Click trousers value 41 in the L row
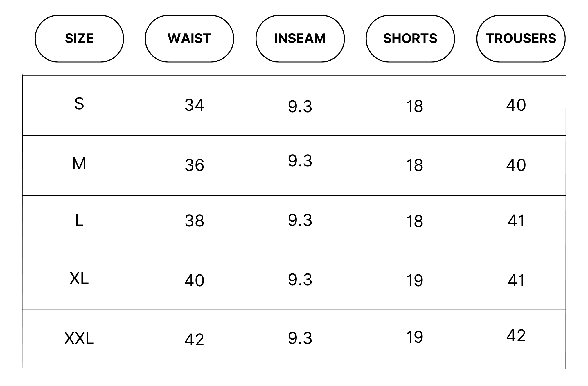Screen dimensions: 588x386 [516, 221]
